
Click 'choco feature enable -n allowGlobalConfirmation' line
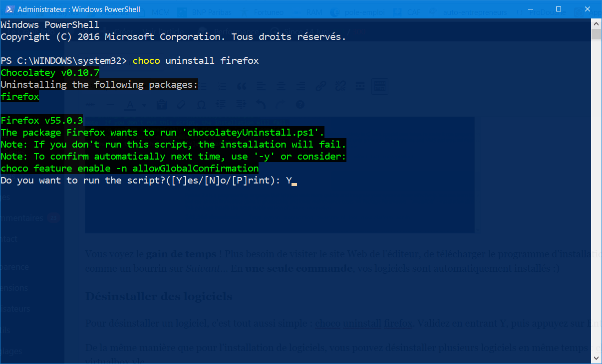click(x=129, y=169)
